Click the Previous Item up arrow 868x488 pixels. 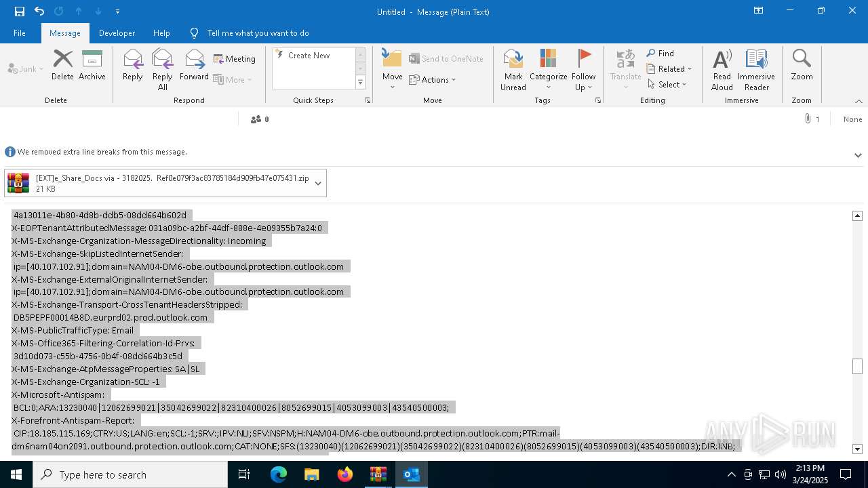click(x=79, y=12)
